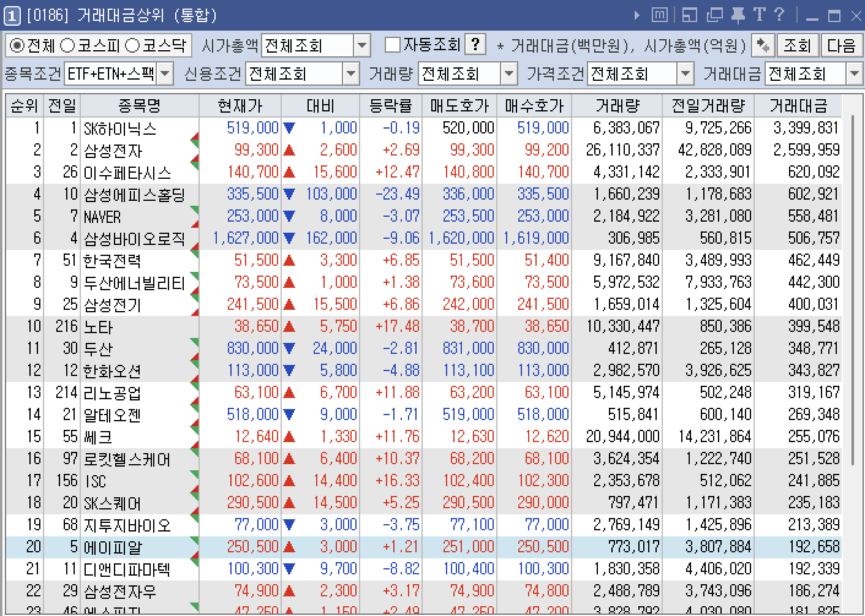Screen dimensions: 865x616
Task: Open help with the title bar question mark
Action: pos(779,15)
